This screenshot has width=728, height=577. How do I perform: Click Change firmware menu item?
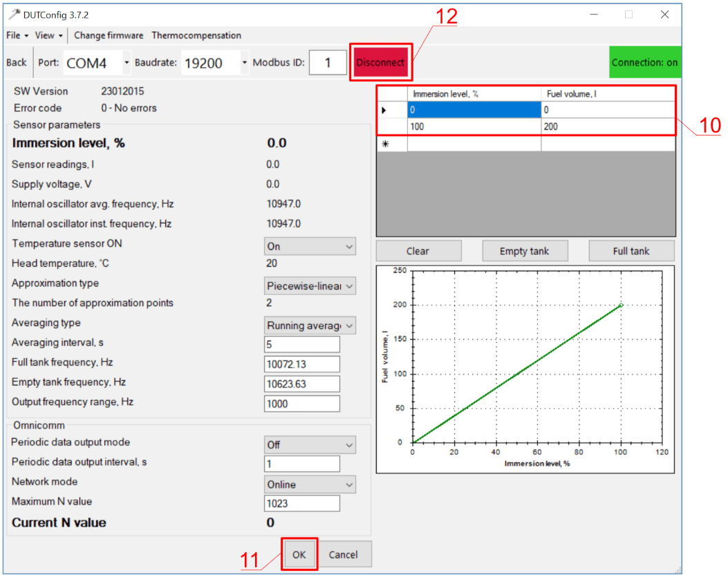click(x=109, y=35)
